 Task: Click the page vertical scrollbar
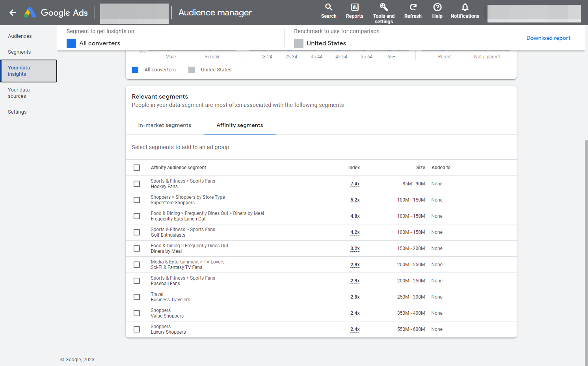(586, 252)
